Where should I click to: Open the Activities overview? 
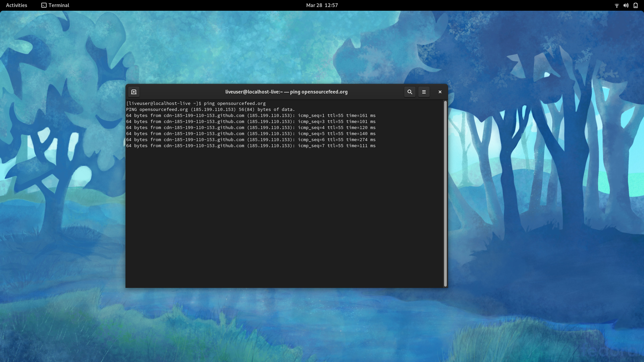[16, 5]
